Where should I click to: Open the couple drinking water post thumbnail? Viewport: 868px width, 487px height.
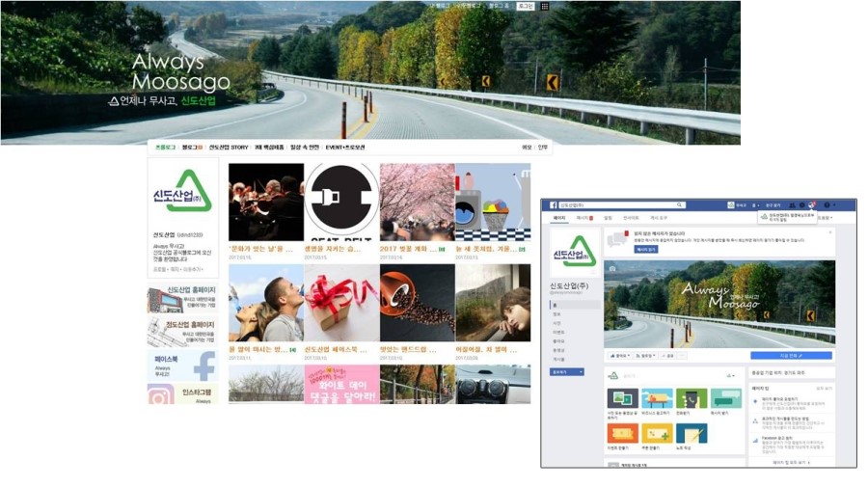(x=266, y=303)
